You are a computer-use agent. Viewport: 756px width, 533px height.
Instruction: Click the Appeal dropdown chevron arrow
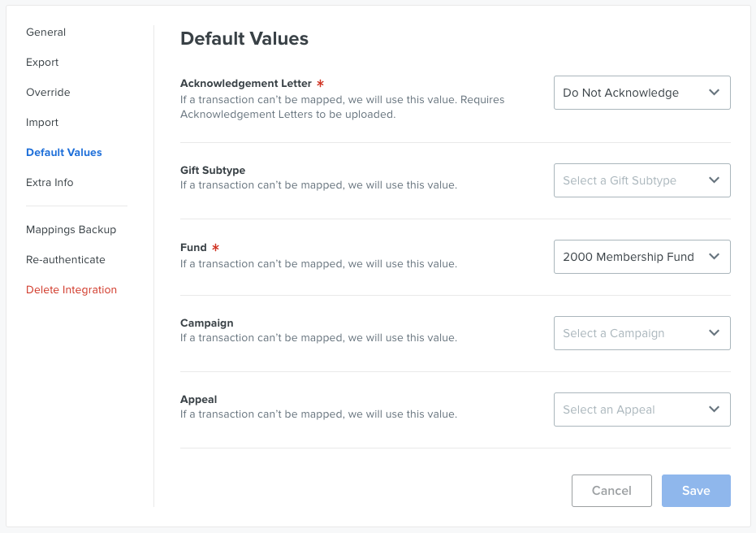point(714,409)
